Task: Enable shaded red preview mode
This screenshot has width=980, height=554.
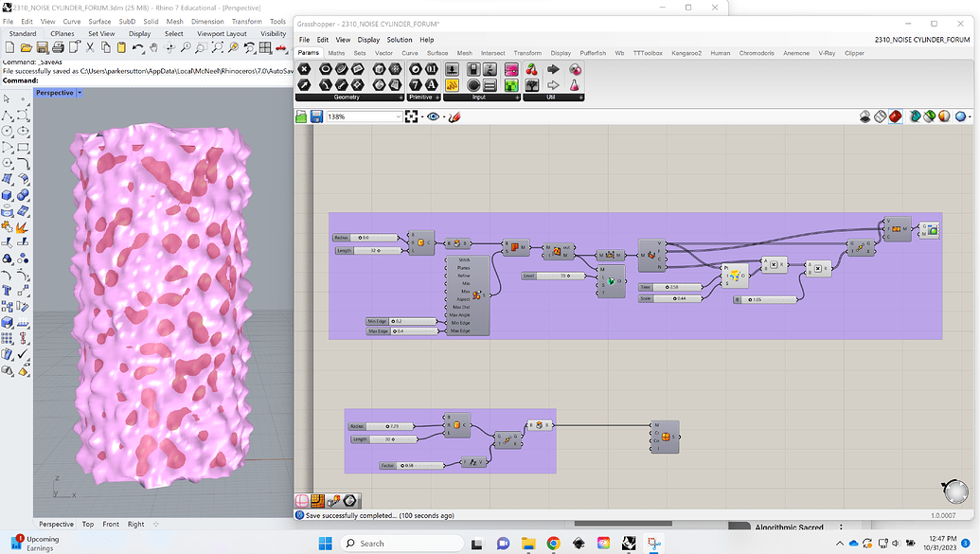Action: click(x=895, y=116)
